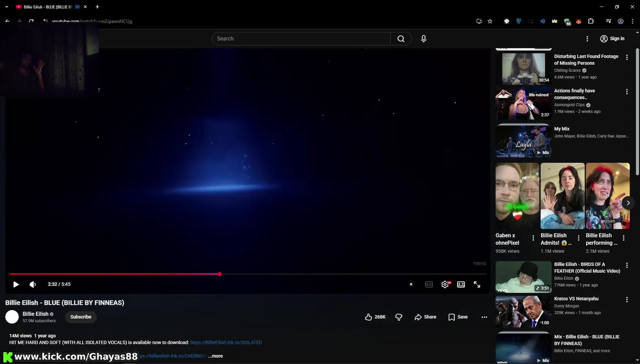Open options for Billie Eilish performing short
640x364 pixels.
click(623, 238)
